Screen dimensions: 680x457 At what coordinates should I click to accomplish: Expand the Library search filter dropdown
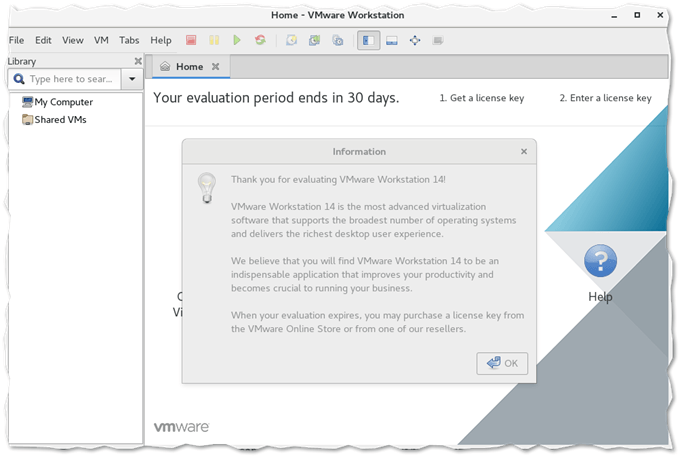click(x=132, y=79)
